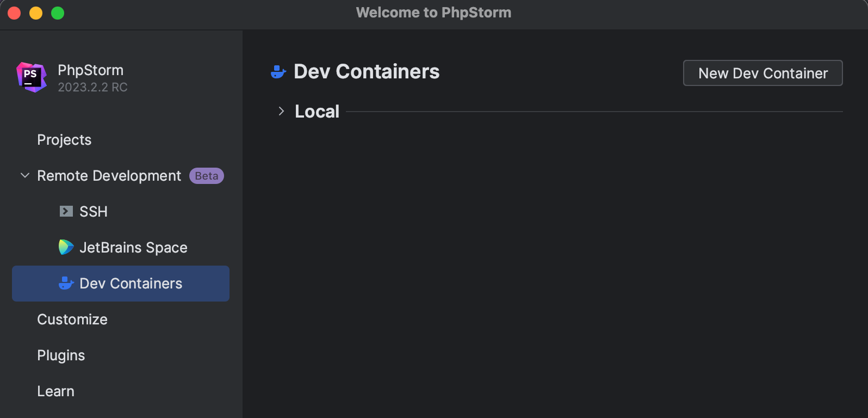868x418 pixels.
Task: Open the Projects tab
Action: [64, 140]
